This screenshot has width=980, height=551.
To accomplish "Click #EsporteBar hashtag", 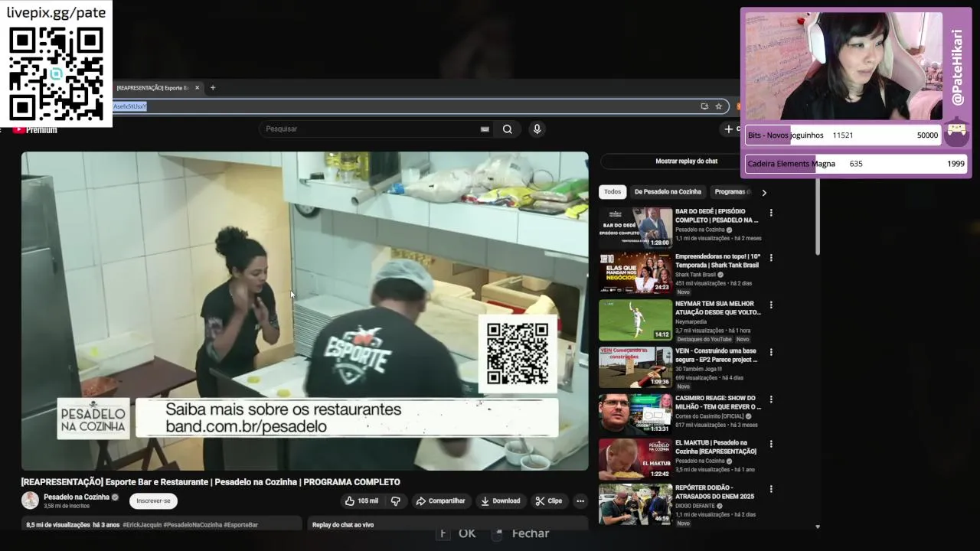I will coord(241,525).
